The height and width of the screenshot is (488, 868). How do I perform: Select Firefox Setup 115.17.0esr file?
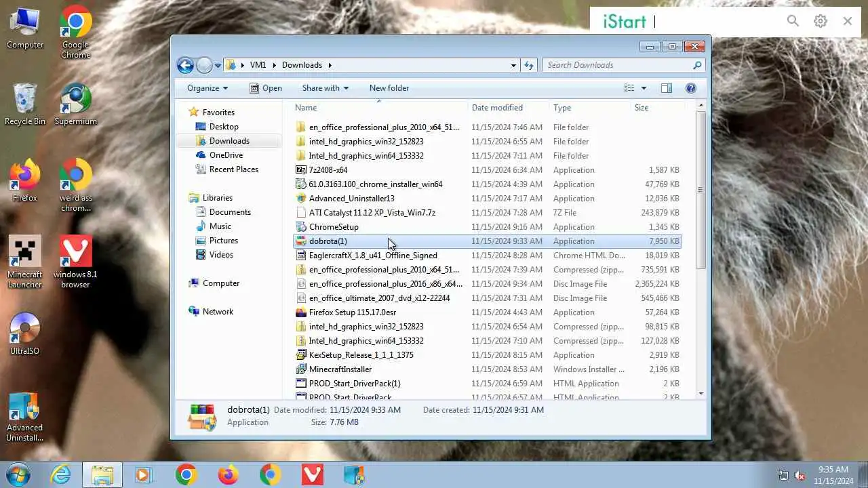point(488,312)
